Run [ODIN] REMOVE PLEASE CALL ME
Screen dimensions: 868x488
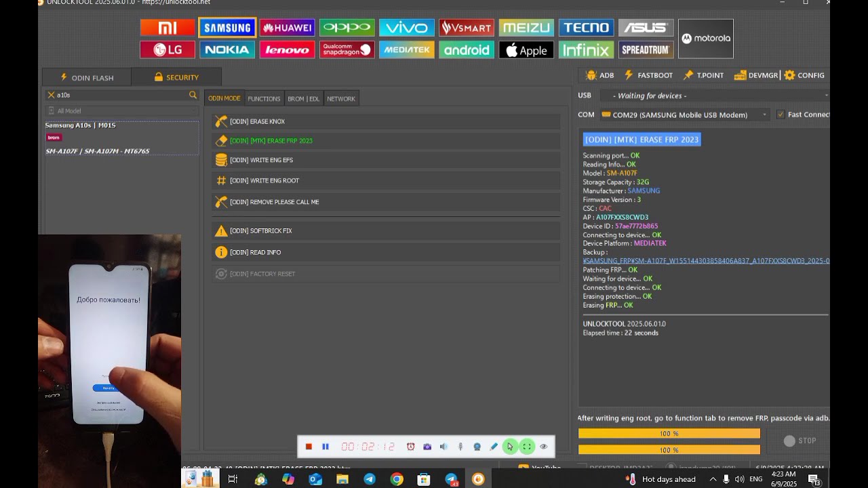[386, 202]
